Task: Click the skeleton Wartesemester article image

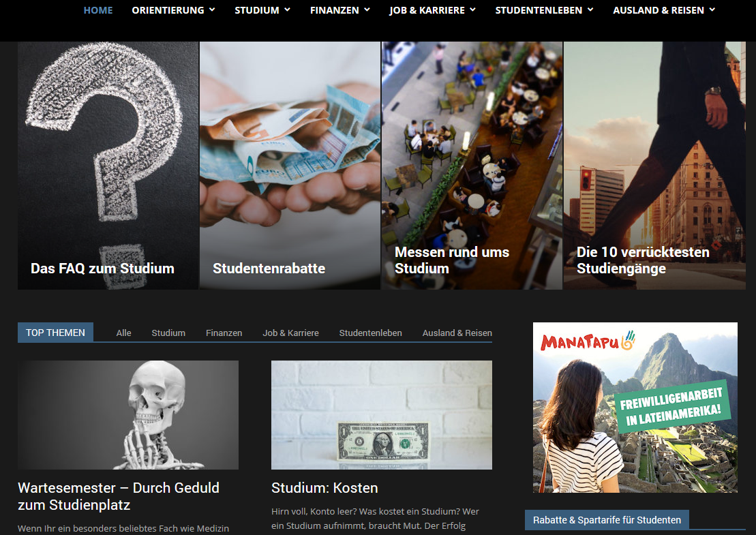Action: coord(128,414)
